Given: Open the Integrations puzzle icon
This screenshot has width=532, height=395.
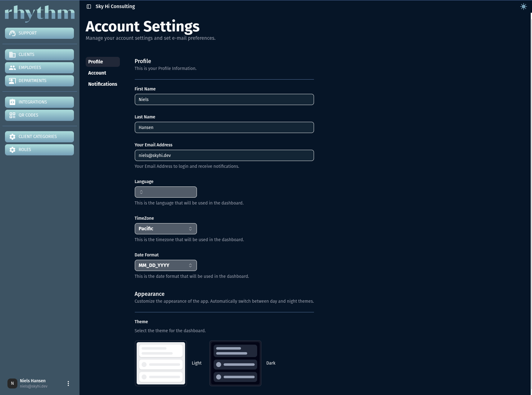Looking at the screenshot, I should (x=12, y=102).
